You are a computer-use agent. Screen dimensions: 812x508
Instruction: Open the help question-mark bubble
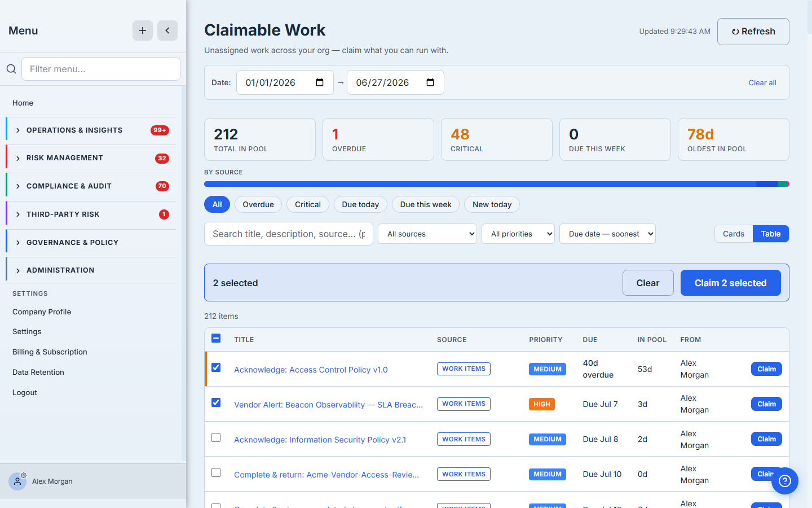tap(785, 481)
